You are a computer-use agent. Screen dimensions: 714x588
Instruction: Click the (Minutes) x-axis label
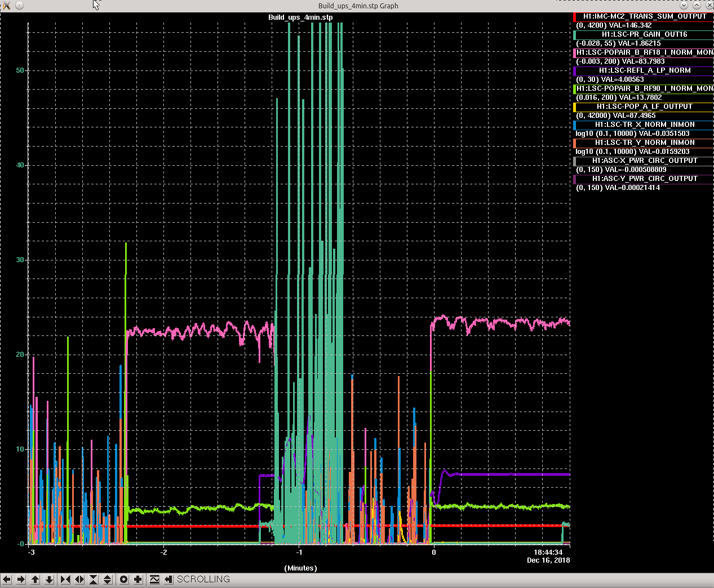pyautogui.click(x=300, y=568)
